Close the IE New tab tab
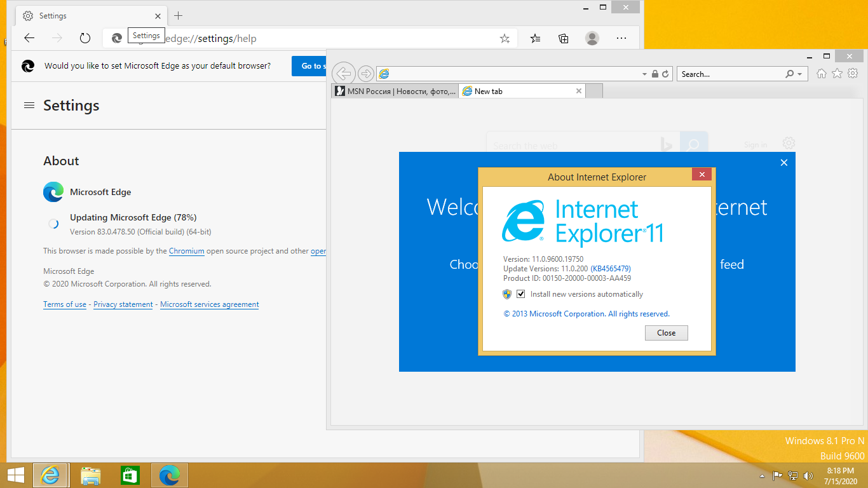This screenshot has height=488, width=868. coord(578,91)
